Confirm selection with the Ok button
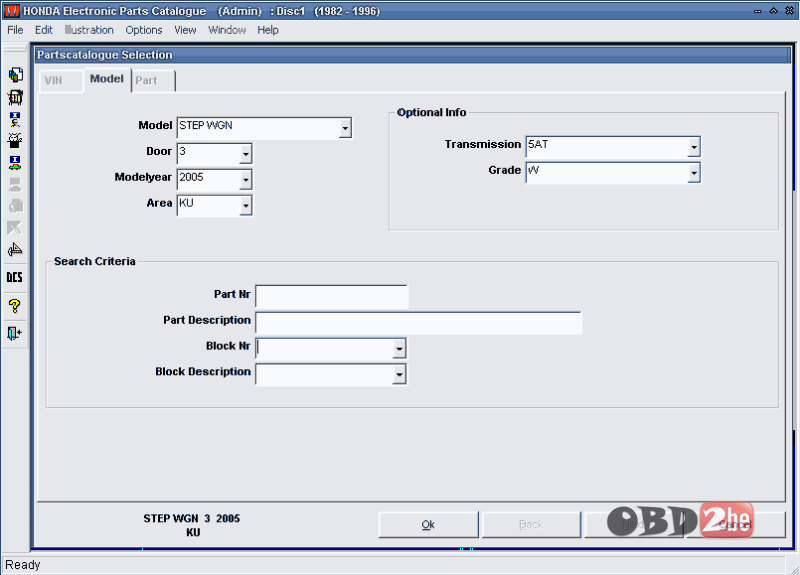The height and width of the screenshot is (575, 800). 428,524
